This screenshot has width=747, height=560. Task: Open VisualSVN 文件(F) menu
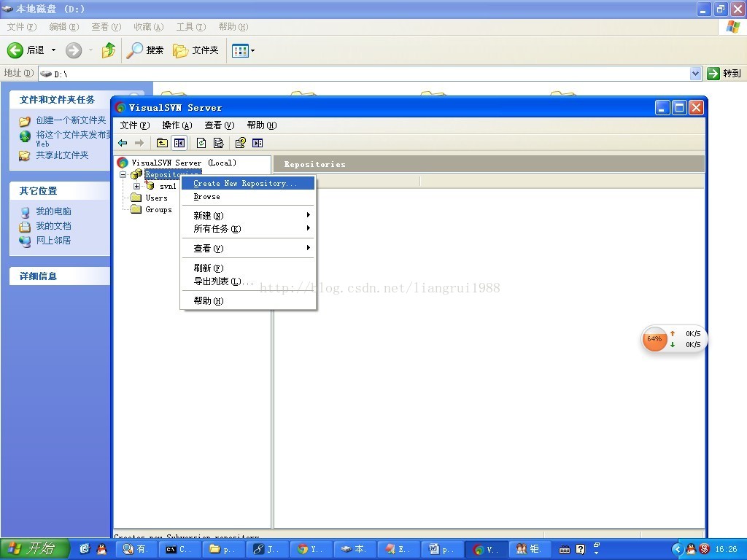click(135, 125)
